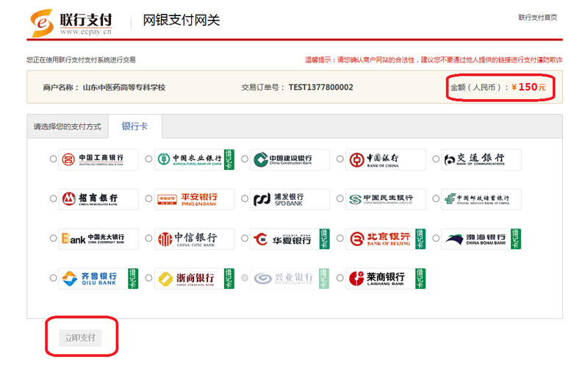588x366 pixels.
Task: Open the 联行支付首页 homepage link
Action: click(x=538, y=17)
